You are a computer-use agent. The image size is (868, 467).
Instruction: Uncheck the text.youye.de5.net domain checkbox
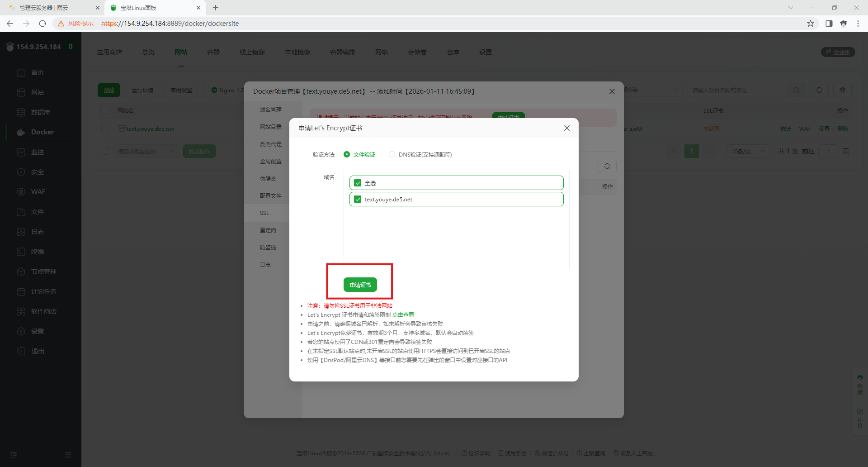[358, 199]
